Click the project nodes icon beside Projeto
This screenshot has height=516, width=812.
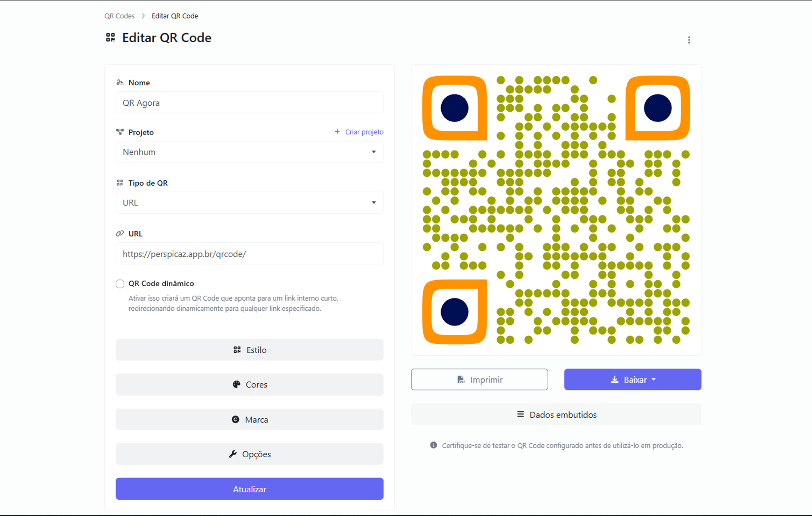120,132
